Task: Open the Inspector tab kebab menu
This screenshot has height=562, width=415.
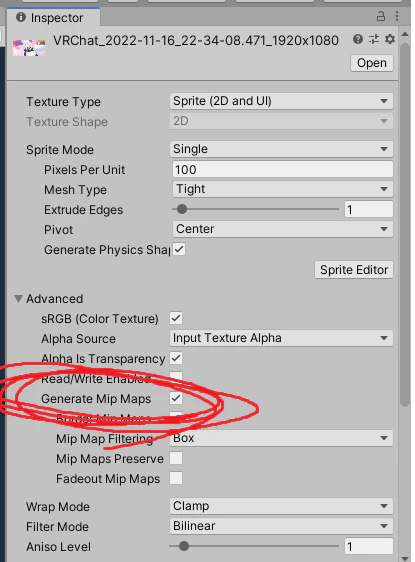Action: [x=397, y=16]
